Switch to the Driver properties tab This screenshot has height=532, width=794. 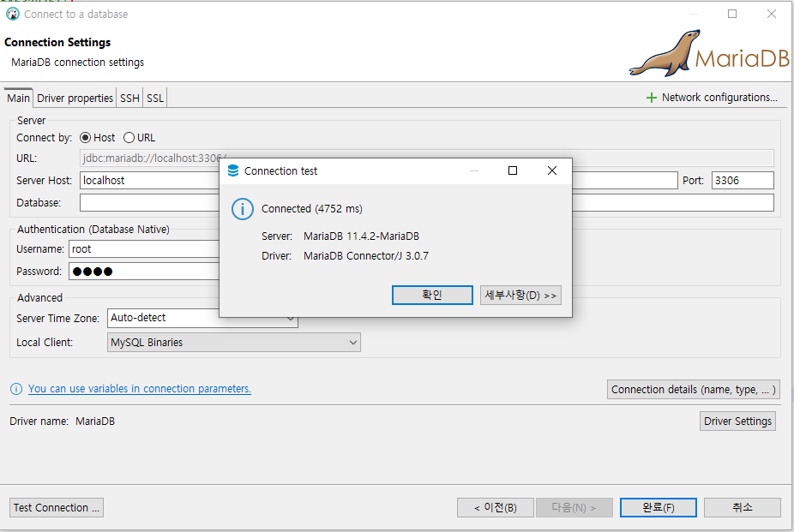[x=75, y=99]
